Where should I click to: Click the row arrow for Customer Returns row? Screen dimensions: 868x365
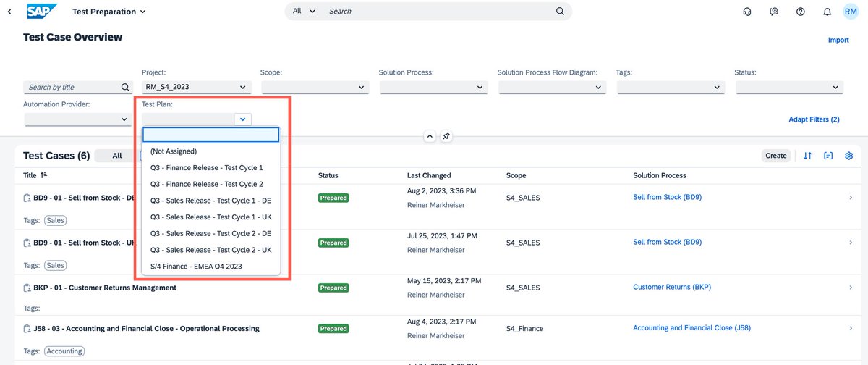tap(851, 288)
